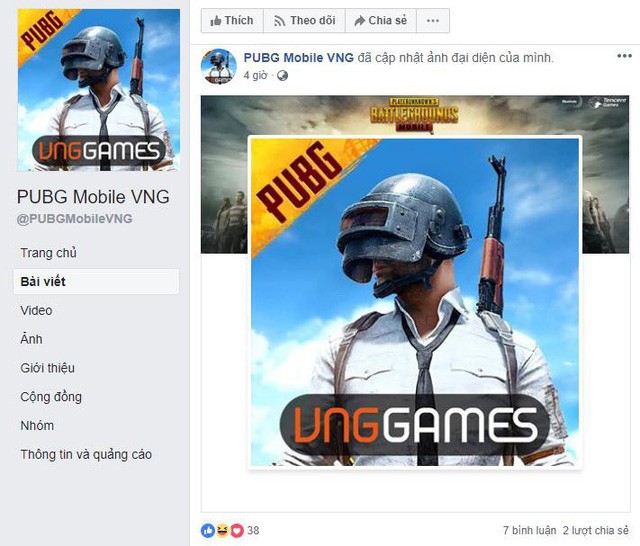
Task: Open the post author's small profile avatar
Action: pyautogui.click(x=219, y=67)
